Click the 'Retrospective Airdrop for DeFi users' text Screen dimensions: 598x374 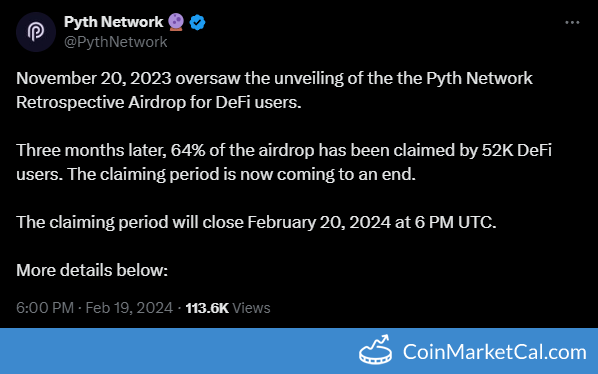pos(159,102)
